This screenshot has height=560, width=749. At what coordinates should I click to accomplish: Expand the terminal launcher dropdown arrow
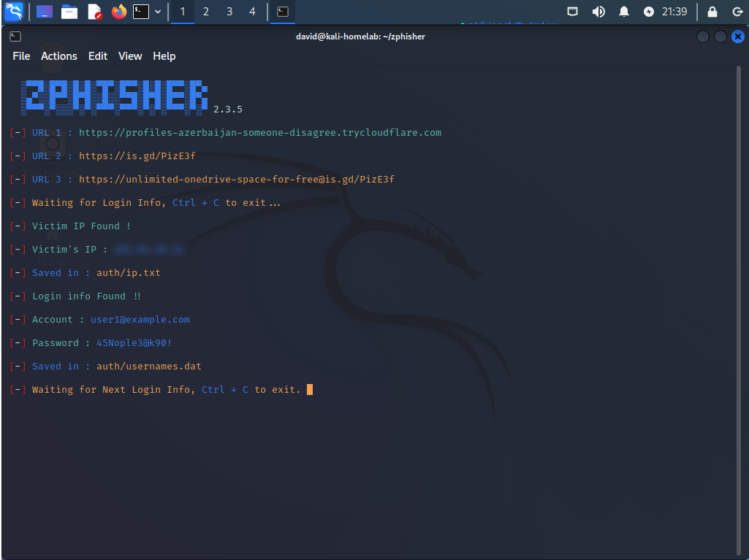coord(158,12)
